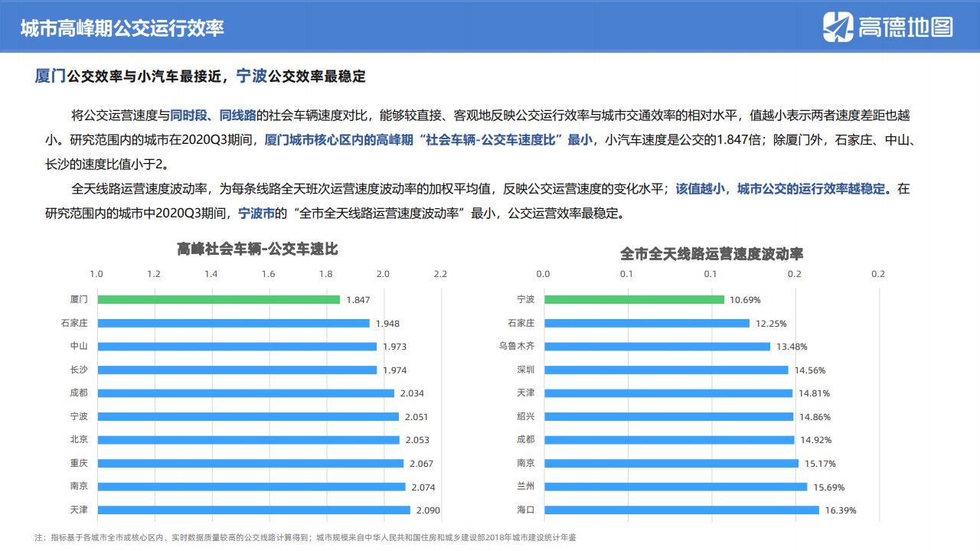This screenshot has width=980, height=551.
Task: Click the 重庆 bar
Action: pyautogui.click(x=250, y=463)
